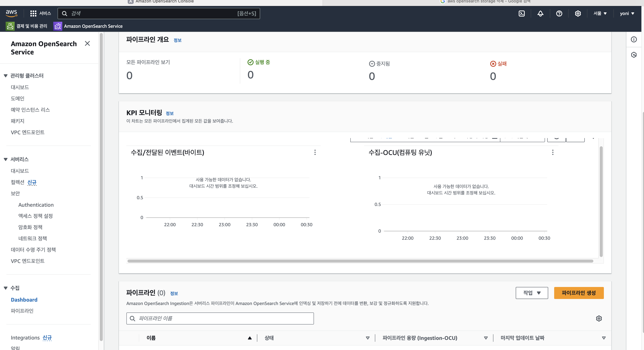Click the 중지됨 status icon
Viewport: 644px width, 350px height.
372,64
